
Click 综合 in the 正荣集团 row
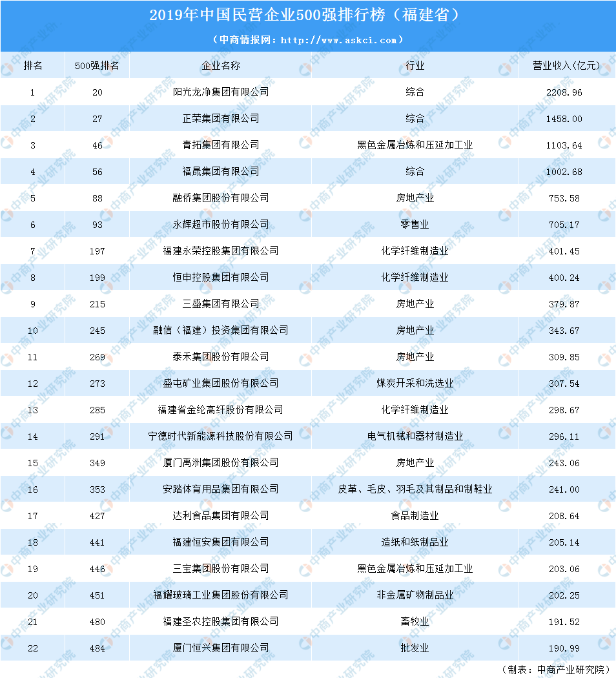pos(415,118)
